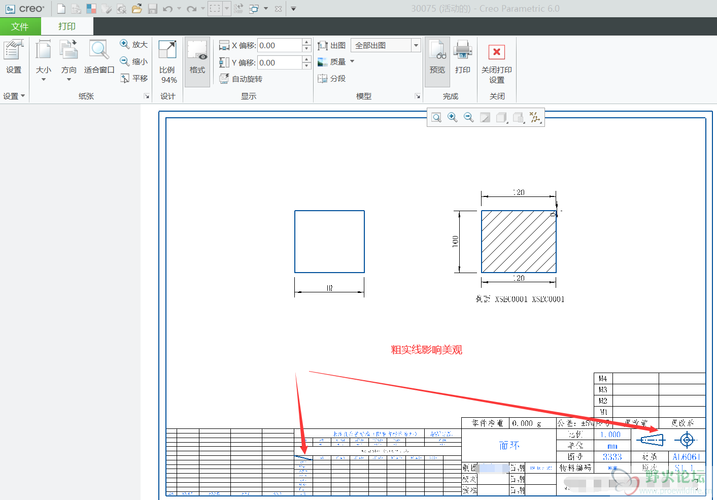Viewport: 717px width, 500px height.
Task: Click the 自动旋转 auto rotate option
Action: pyautogui.click(x=241, y=79)
